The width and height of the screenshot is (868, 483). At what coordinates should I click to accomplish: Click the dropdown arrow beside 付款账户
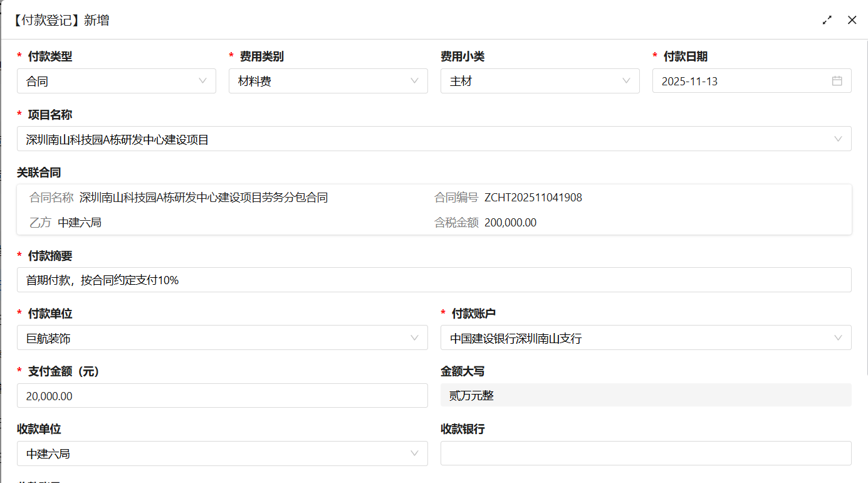point(839,337)
